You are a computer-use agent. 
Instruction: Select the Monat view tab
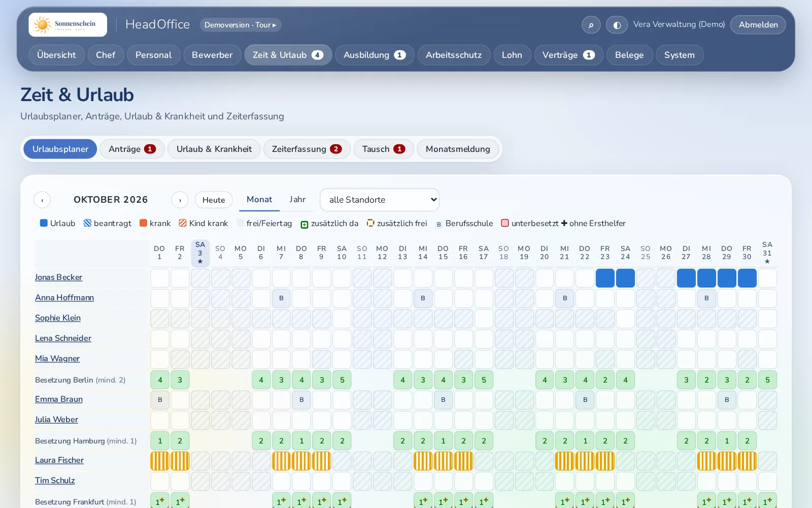coord(259,200)
